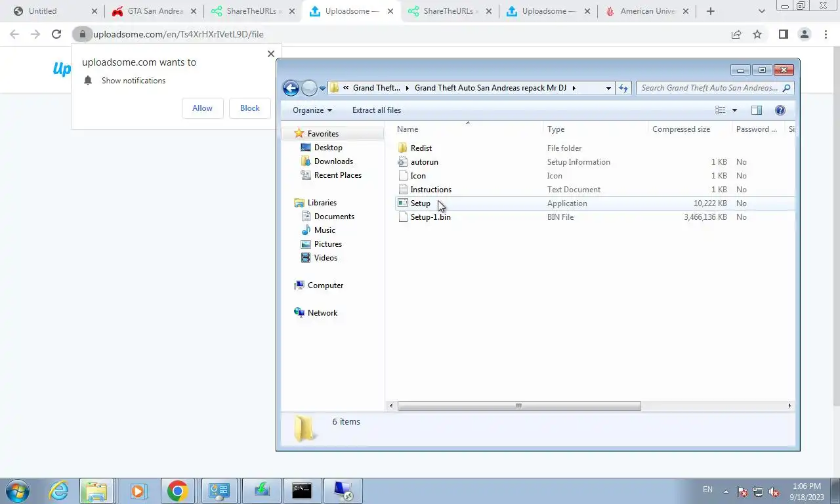Open Command Prompt from taskbar
Viewport: 840px width, 504px height.
point(302,491)
